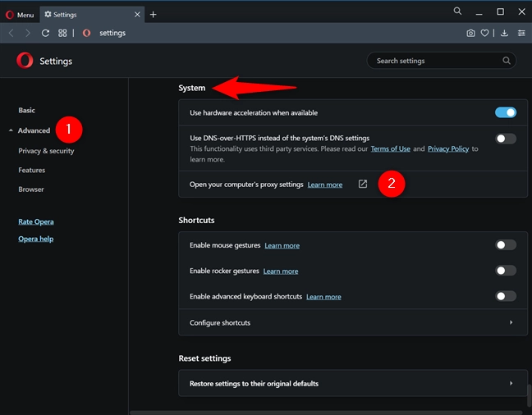
Task: Expand Configure shortcuts chevron arrow
Action: 511,322
